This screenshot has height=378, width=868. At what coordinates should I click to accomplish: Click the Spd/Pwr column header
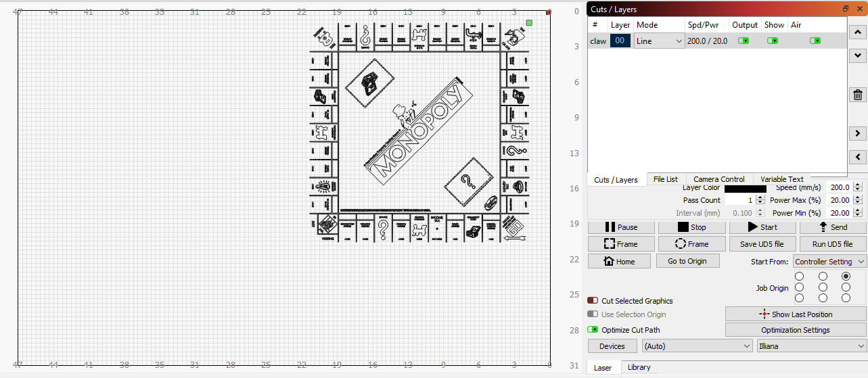[703, 25]
